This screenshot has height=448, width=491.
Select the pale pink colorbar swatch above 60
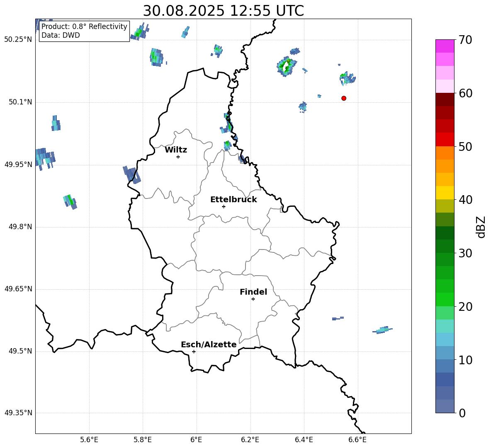[x=445, y=86]
